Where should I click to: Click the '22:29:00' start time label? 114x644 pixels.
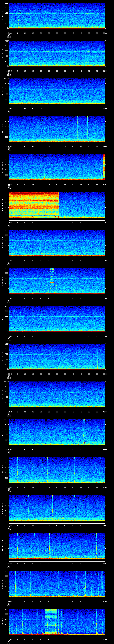[9, 33]
